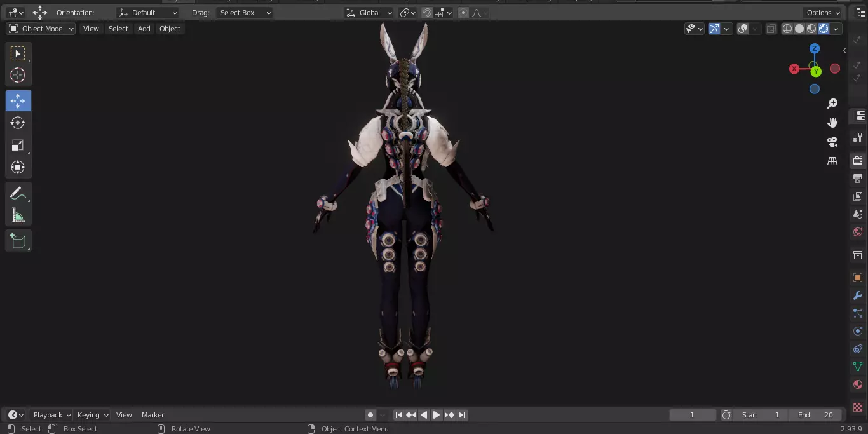The image size is (868, 434).
Task: Toggle X-ray mode
Action: tap(771, 29)
